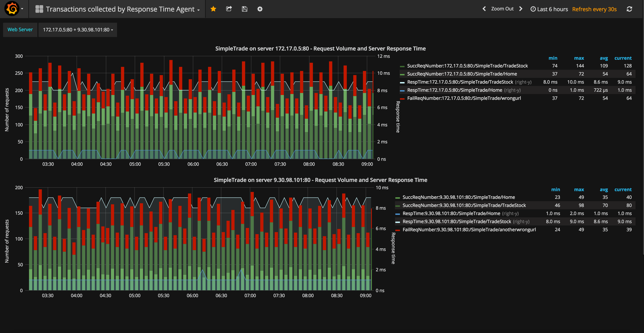Open the Grafana logo main menu
The height and width of the screenshot is (333, 644).
[x=12, y=9]
